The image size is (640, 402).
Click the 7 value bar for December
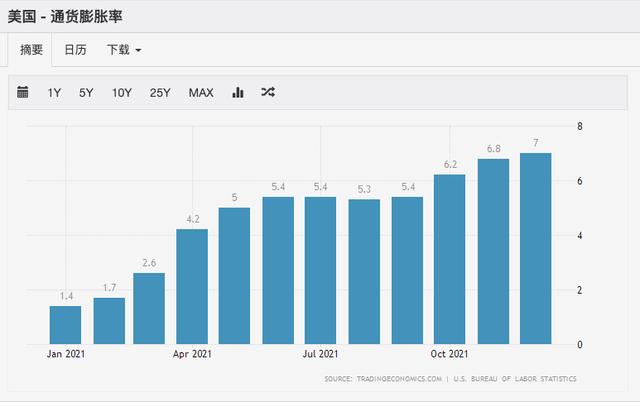[x=536, y=249]
